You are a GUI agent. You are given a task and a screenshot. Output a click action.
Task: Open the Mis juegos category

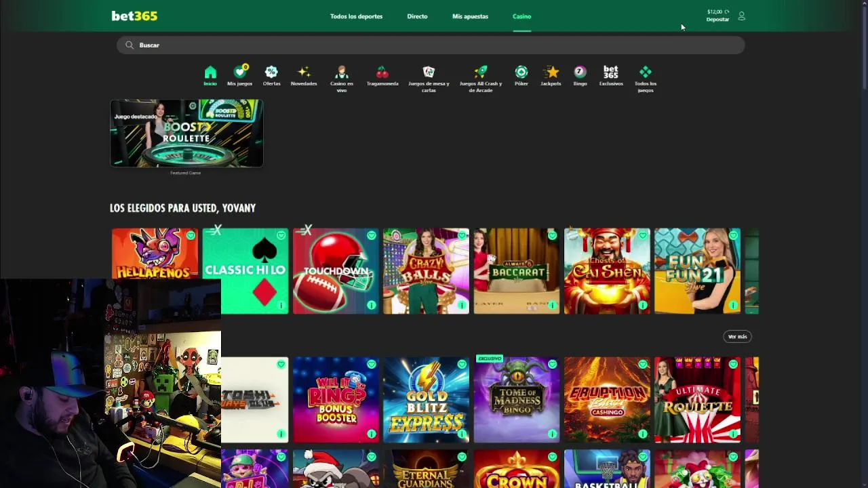[x=239, y=76]
